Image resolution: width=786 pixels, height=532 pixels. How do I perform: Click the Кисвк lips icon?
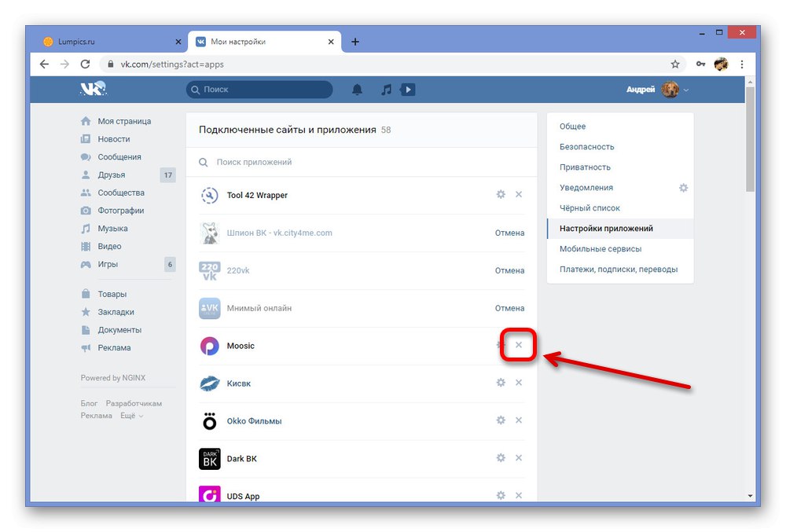coord(210,383)
